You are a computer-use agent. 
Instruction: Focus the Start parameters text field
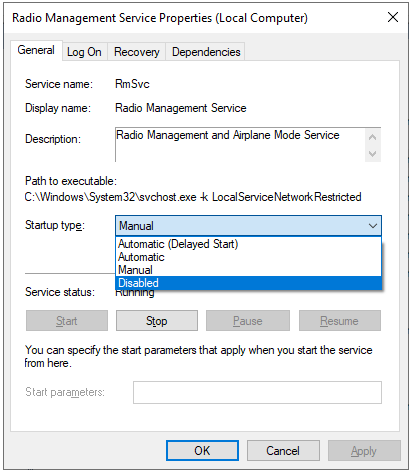[257, 392]
